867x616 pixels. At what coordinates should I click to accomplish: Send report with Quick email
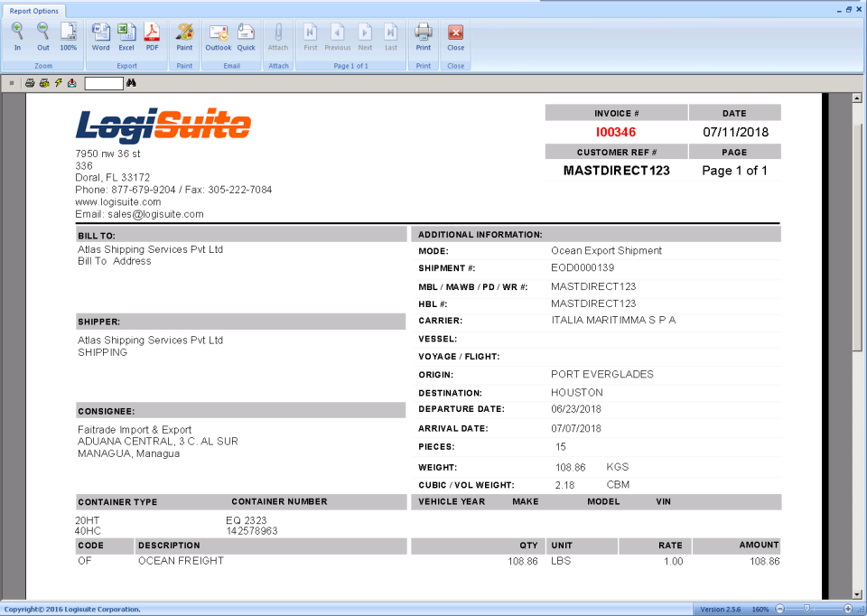[x=245, y=36]
